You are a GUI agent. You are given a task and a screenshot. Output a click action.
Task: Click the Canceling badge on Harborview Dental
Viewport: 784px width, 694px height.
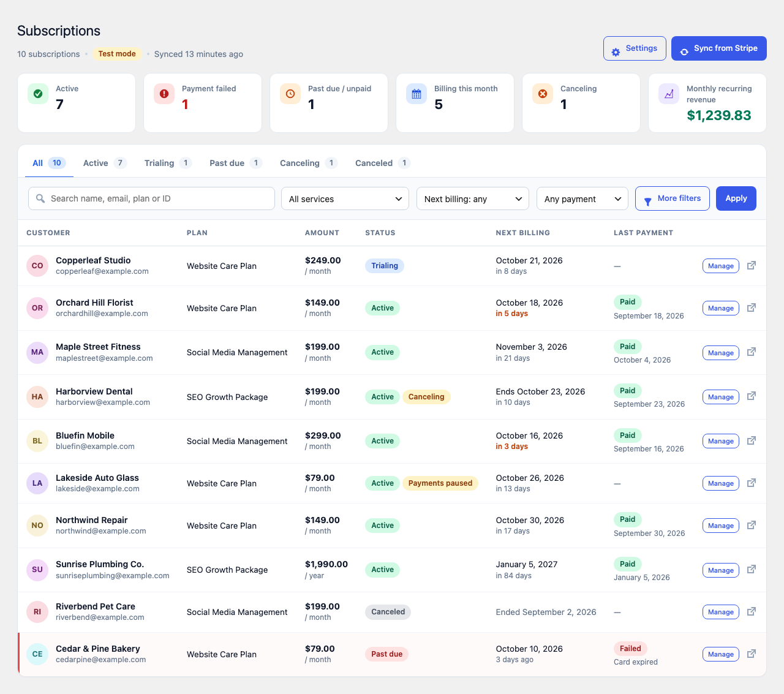(426, 397)
